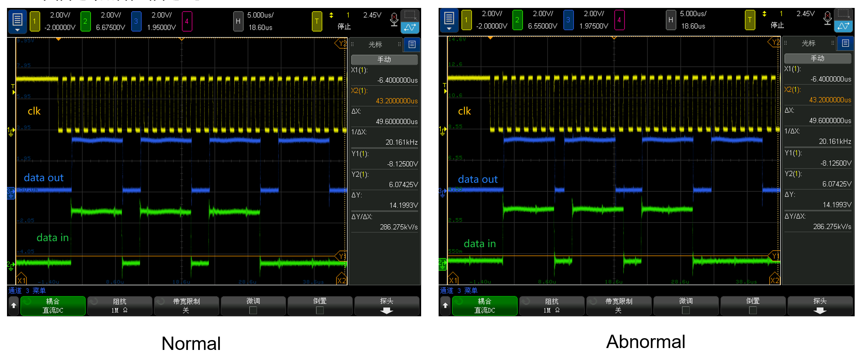Click X2 cursor marker in Normal scope
This screenshot has height=355, width=868.
[341, 280]
